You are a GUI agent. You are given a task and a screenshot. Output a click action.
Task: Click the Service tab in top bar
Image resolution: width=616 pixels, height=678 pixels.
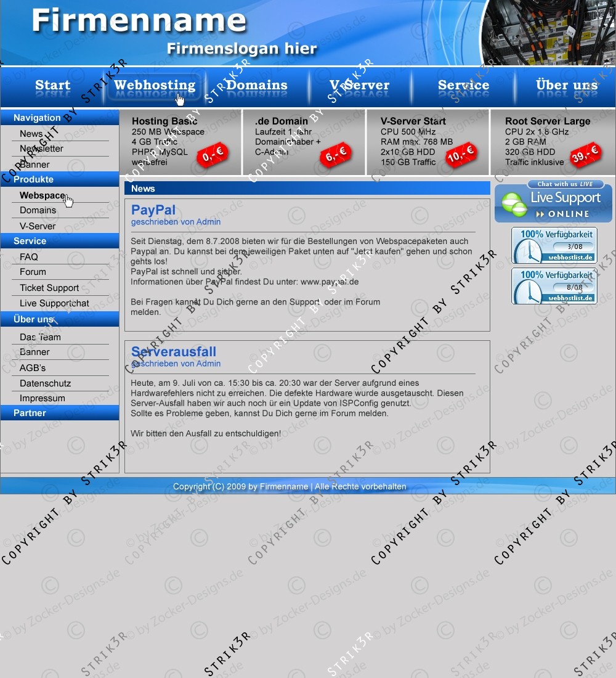pos(463,85)
